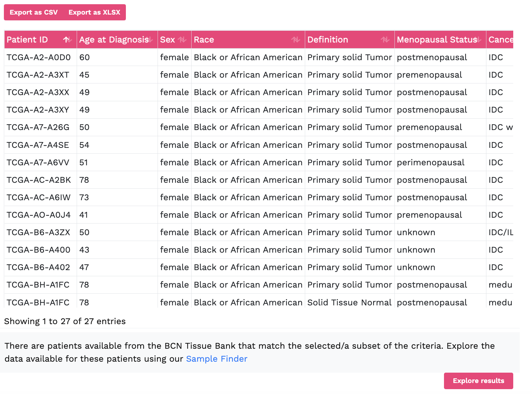The image size is (532, 394).
Task: Sort table by Patient ID column arrow
Action: pos(67,39)
